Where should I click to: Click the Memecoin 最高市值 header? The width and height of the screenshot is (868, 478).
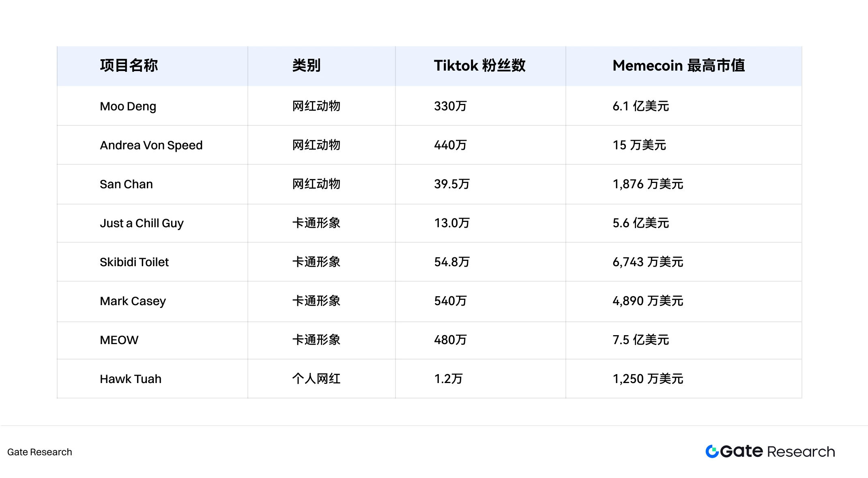pos(679,66)
